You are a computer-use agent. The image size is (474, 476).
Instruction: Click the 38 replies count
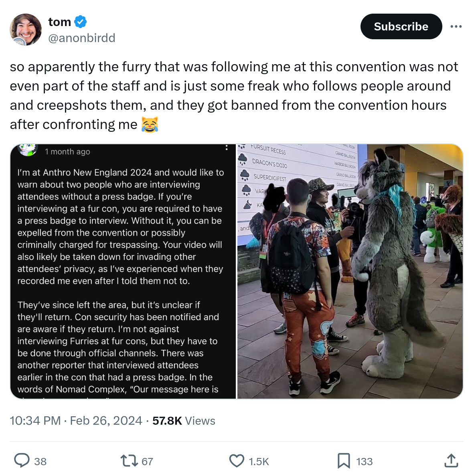point(41,462)
